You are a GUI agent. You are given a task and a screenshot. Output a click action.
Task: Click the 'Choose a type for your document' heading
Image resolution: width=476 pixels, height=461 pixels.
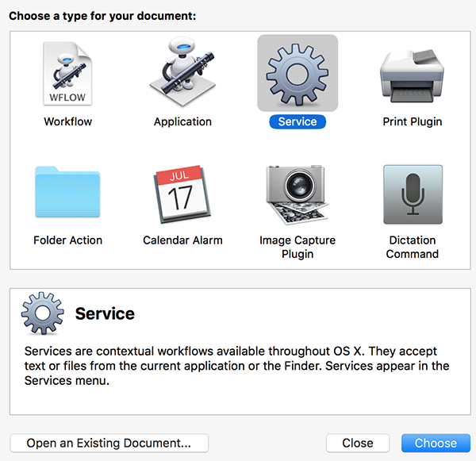pyautogui.click(x=102, y=16)
